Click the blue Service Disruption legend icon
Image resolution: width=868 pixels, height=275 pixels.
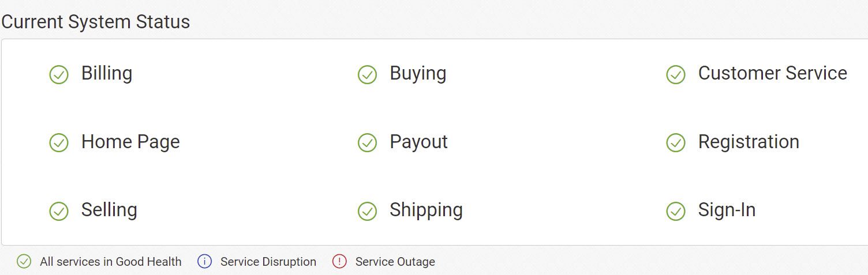[205, 262]
